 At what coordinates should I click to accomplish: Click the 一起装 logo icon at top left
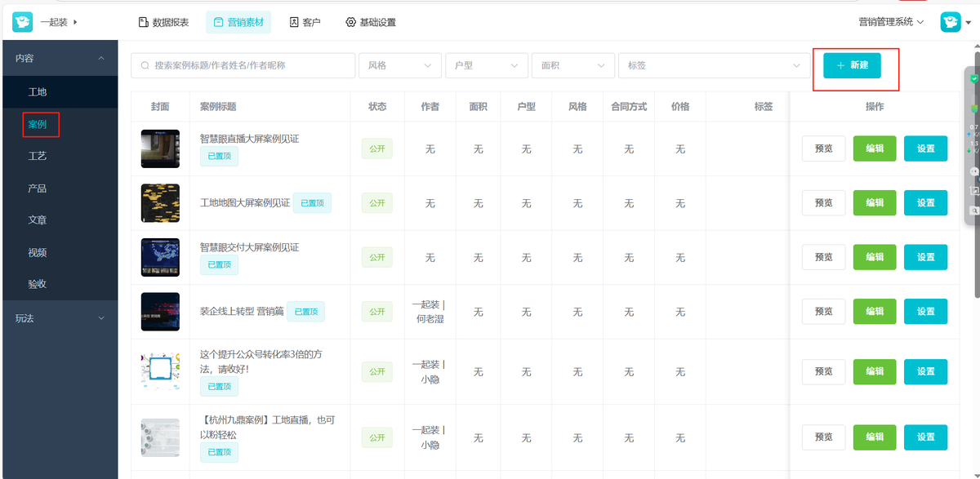click(22, 22)
